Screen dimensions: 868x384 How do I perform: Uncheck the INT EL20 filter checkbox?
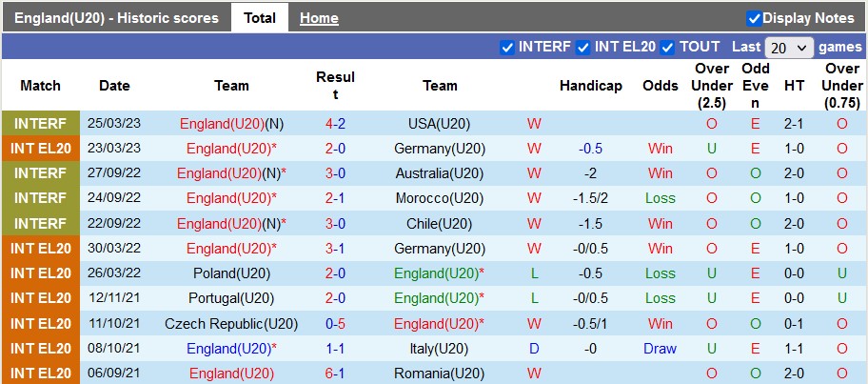582,47
